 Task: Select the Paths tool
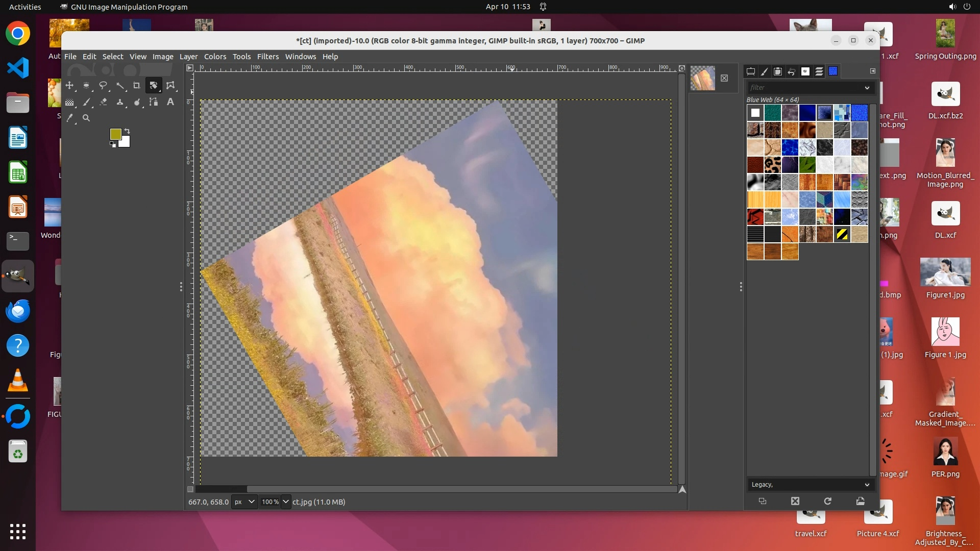[x=154, y=102]
